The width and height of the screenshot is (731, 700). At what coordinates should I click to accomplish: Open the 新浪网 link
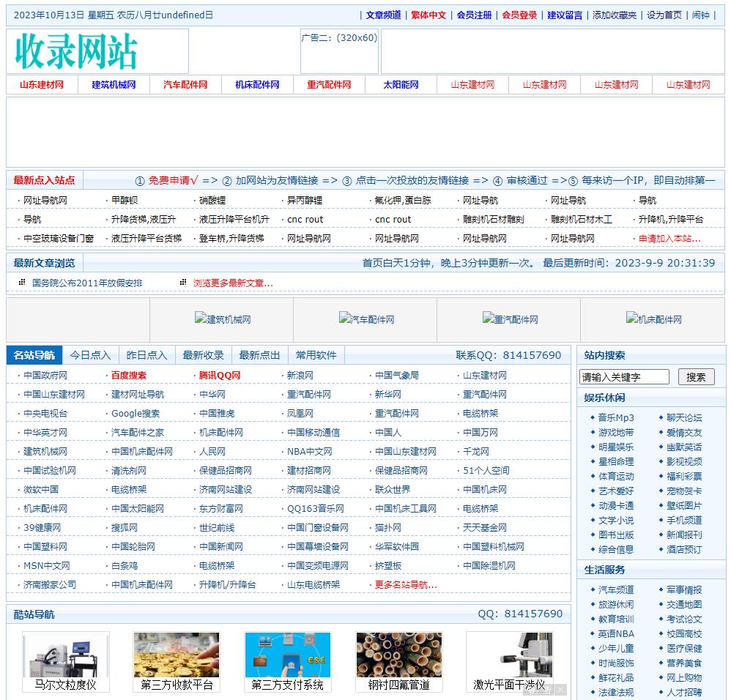[300, 375]
